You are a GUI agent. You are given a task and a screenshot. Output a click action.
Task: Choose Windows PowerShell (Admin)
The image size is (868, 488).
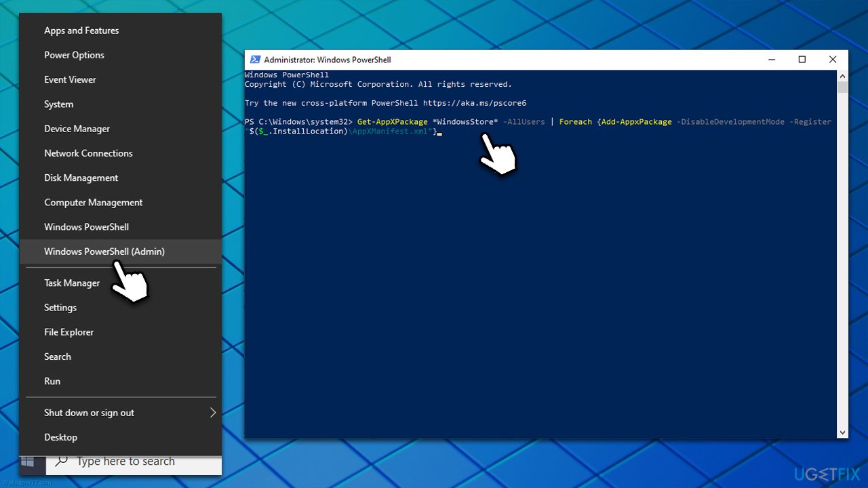click(120, 251)
